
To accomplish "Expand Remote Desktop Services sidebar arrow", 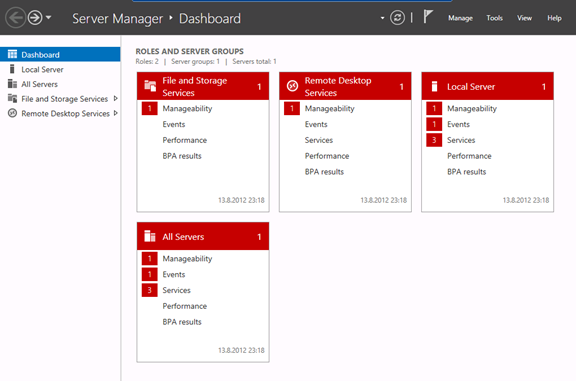I will pyautogui.click(x=116, y=113).
